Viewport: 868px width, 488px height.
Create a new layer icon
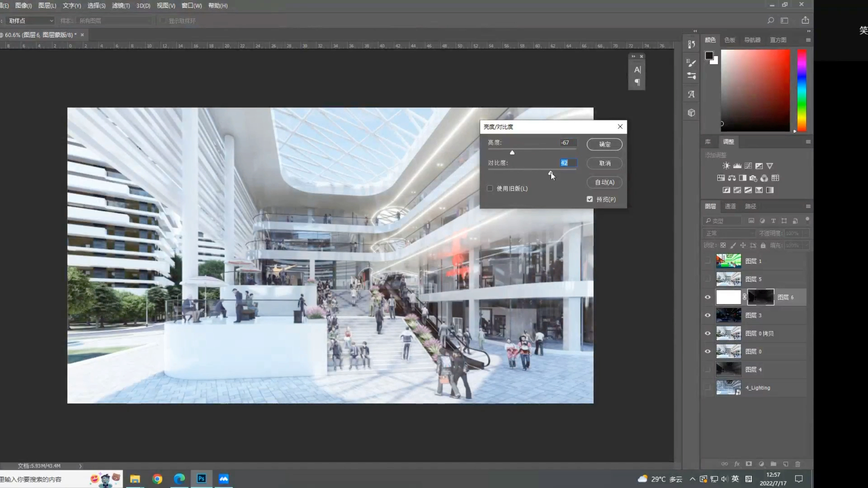tap(786, 464)
